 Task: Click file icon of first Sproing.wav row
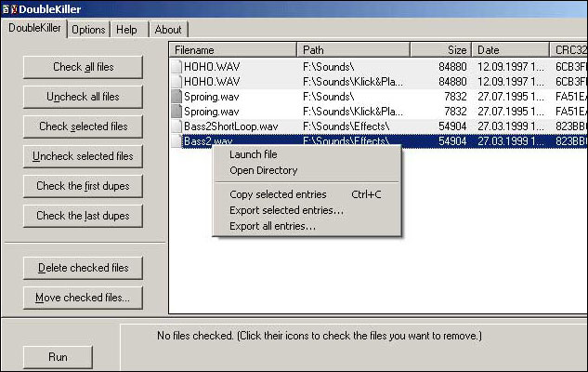[x=176, y=97]
